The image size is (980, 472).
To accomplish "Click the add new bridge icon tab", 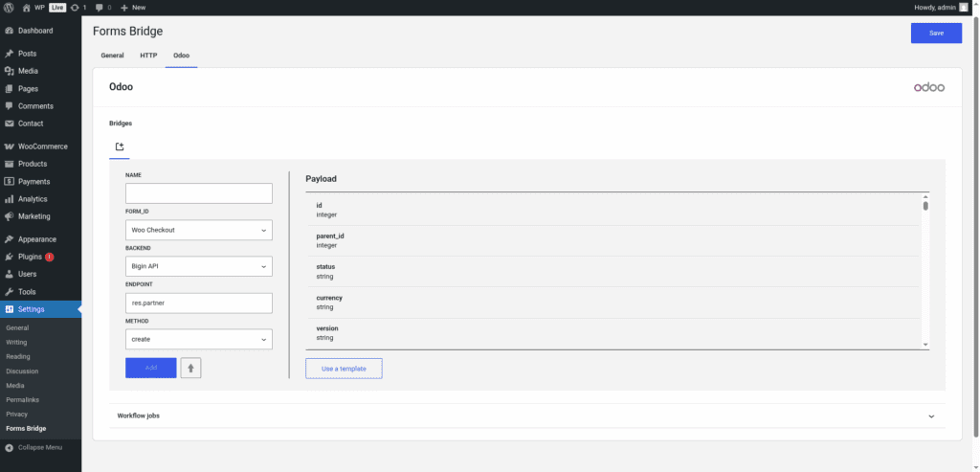I will point(120,146).
